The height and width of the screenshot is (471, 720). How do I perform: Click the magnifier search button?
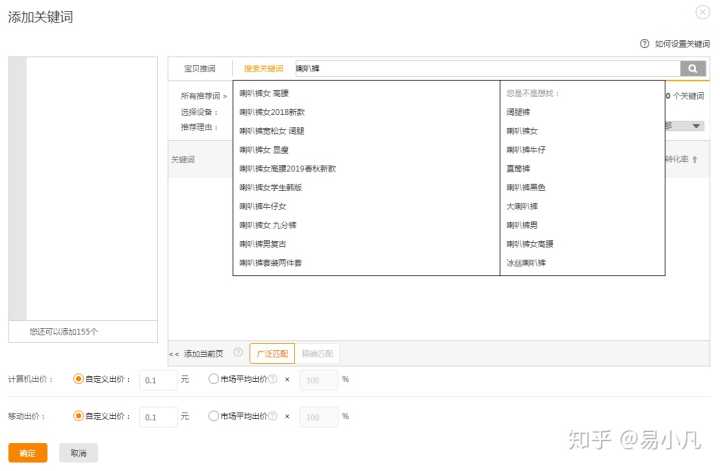click(693, 68)
